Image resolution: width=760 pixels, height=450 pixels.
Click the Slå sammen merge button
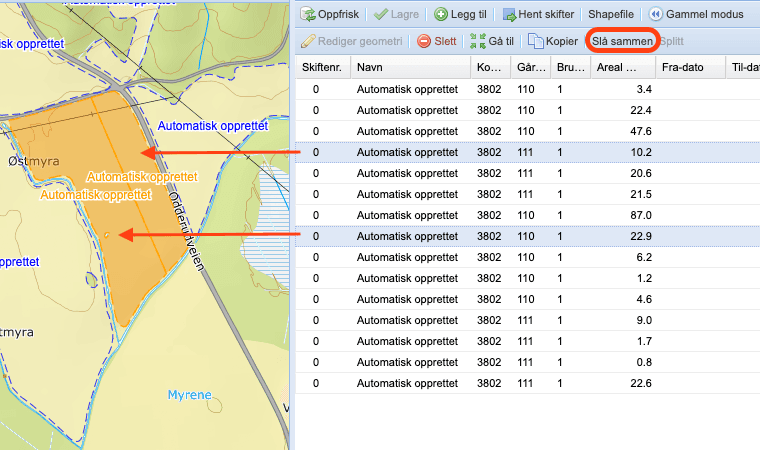click(x=622, y=41)
